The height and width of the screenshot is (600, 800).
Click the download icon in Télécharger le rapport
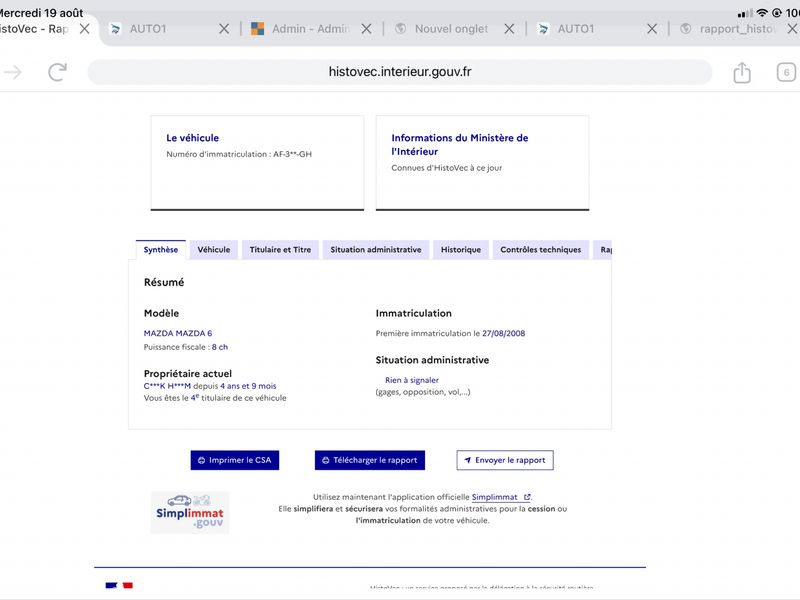[x=326, y=460]
